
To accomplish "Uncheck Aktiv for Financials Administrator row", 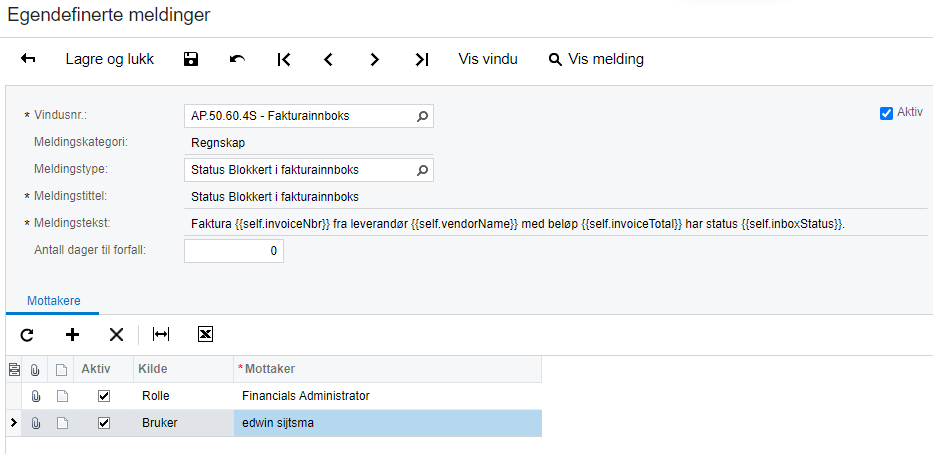I will coord(104,397).
